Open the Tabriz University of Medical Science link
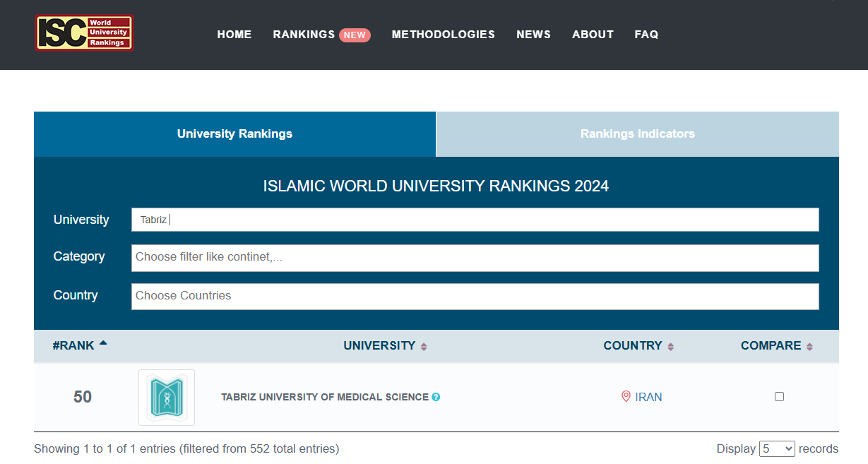This screenshot has width=868, height=464. click(x=324, y=397)
